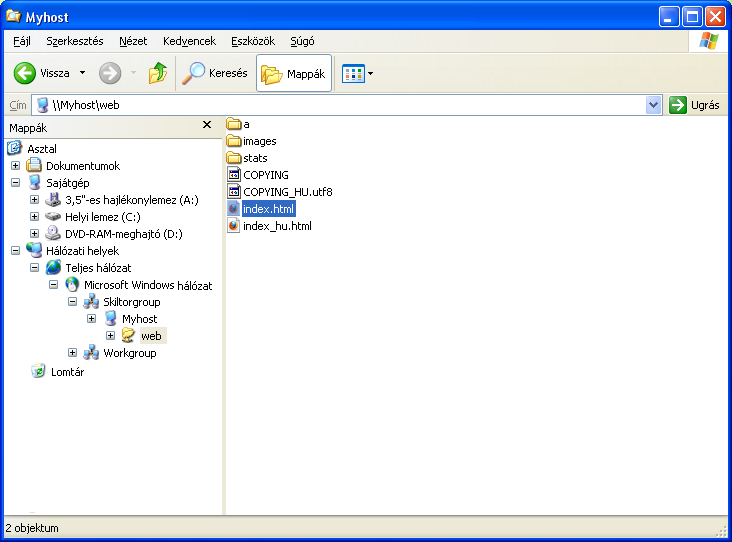Open the Szerkesztés menu
The width and height of the screenshot is (732, 542).
coord(75,41)
